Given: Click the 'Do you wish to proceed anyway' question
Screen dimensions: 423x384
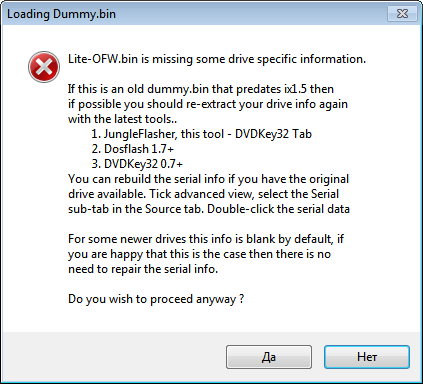Looking at the screenshot, I should pyautogui.click(x=156, y=299).
